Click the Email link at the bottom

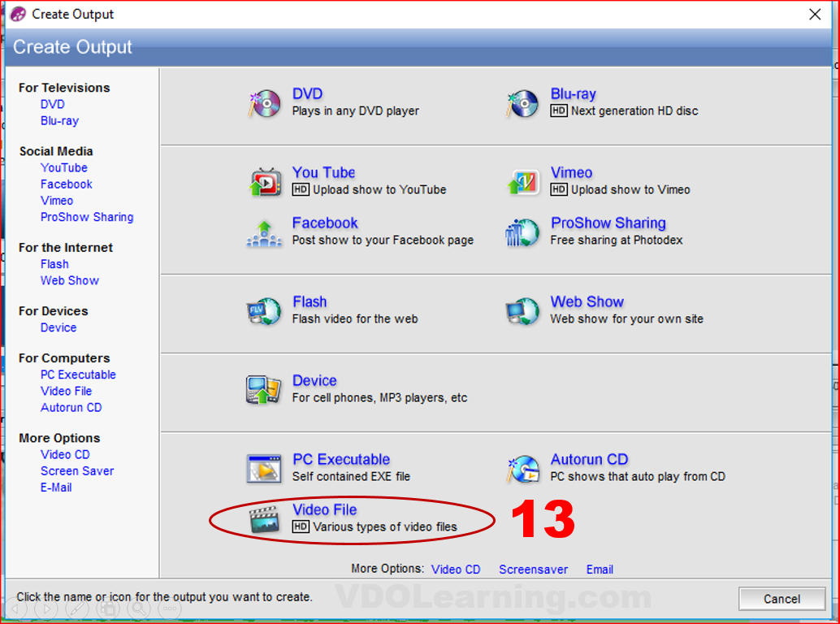pyautogui.click(x=600, y=570)
